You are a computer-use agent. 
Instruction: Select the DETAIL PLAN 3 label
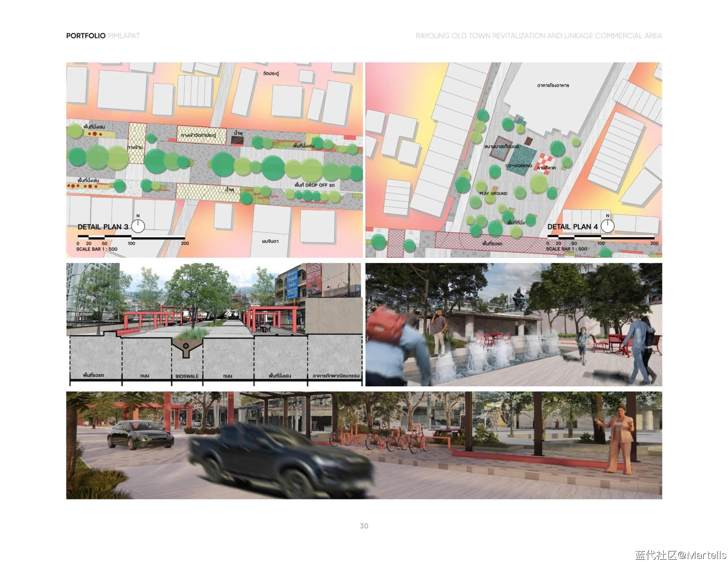(103, 227)
